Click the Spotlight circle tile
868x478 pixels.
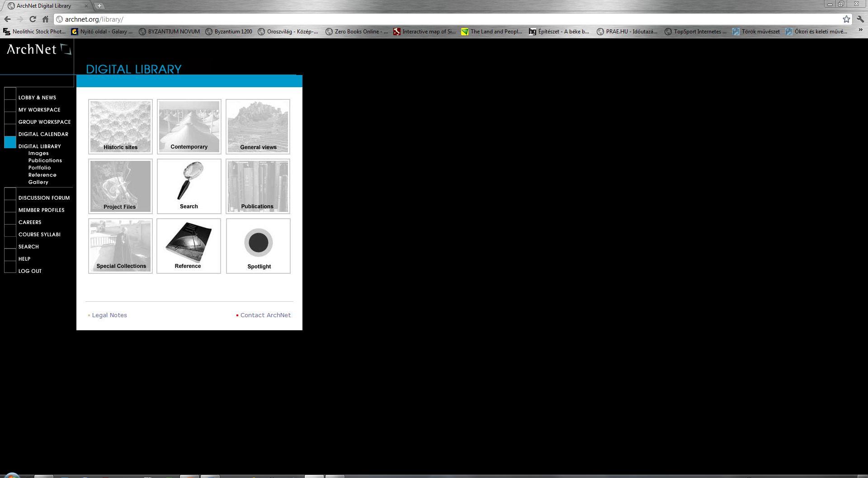point(258,246)
